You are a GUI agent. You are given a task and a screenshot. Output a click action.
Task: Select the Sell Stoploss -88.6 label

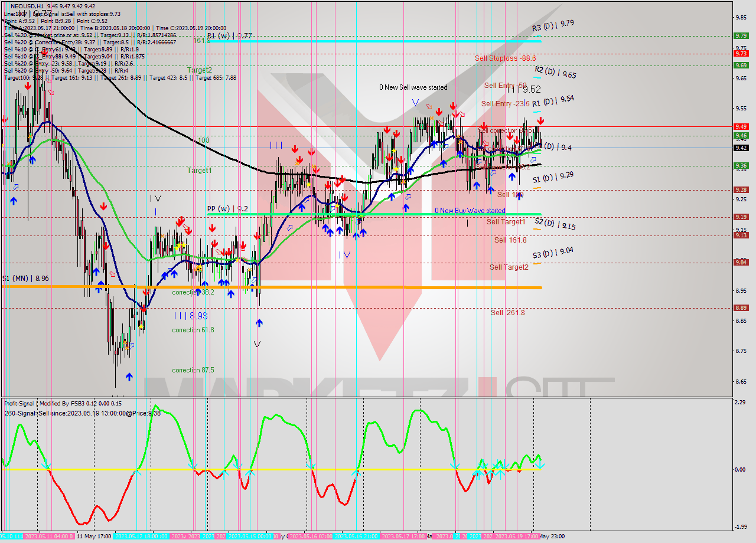505,58
